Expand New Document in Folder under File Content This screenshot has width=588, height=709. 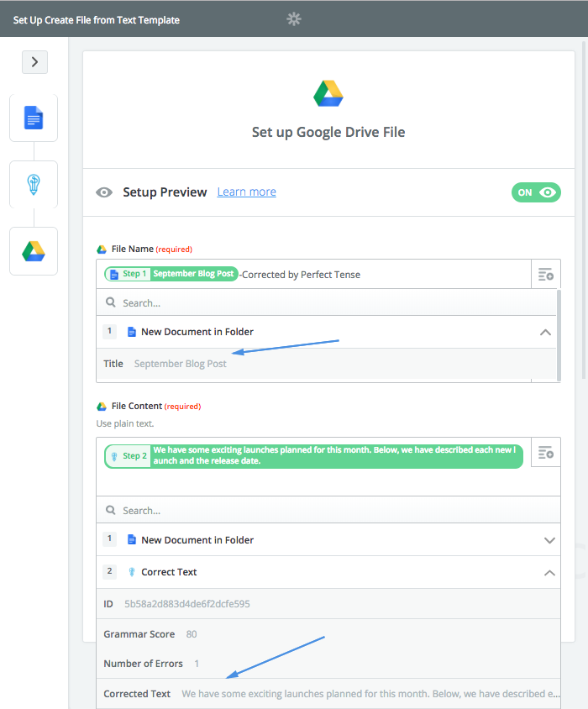click(549, 540)
